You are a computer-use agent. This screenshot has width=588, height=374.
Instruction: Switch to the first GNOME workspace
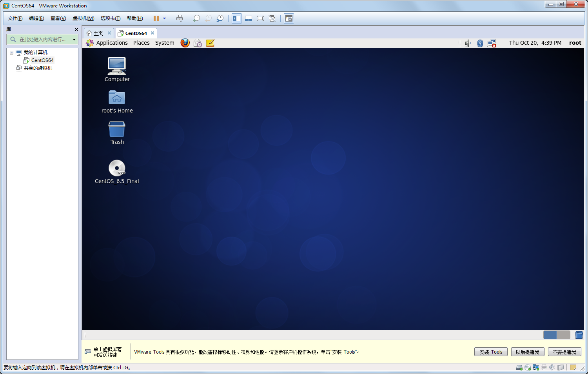pos(550,335)
